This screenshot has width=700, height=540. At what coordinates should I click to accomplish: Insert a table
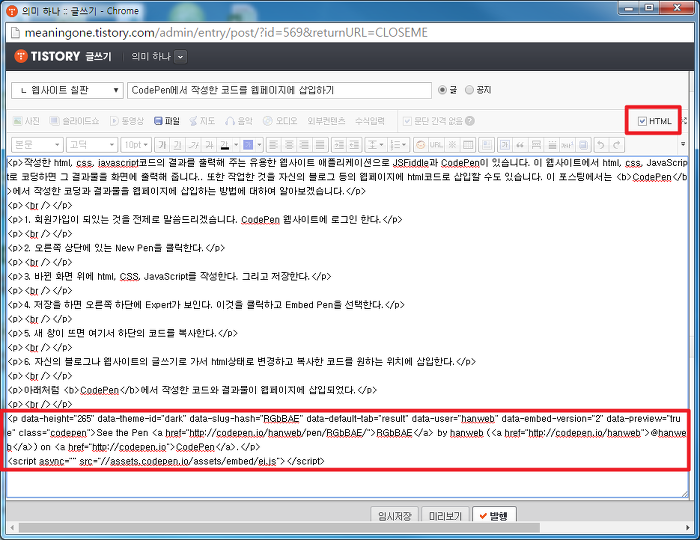pos(468,145)
